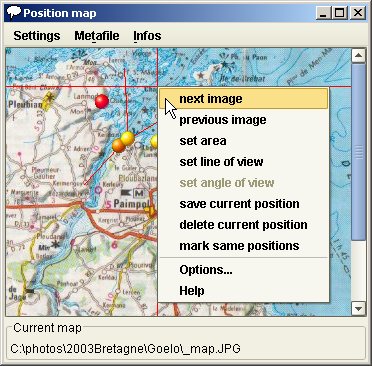Open Help from the context menu

coord(244,291)
